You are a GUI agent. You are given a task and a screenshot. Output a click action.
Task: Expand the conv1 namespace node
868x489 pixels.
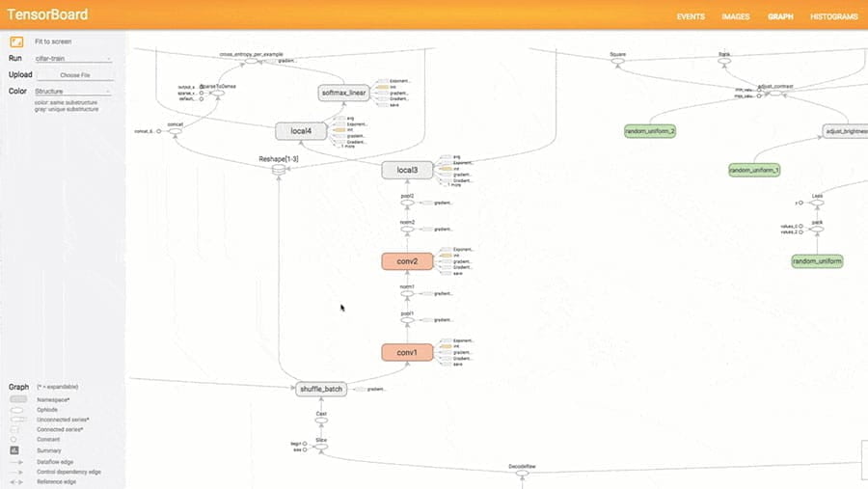[406, 353]
